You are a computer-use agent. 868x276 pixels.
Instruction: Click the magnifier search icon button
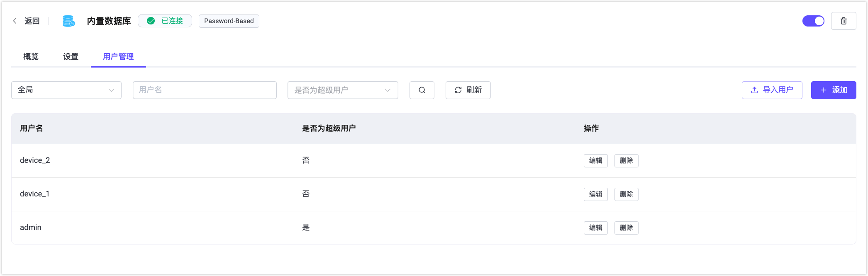tap(422, 90)
